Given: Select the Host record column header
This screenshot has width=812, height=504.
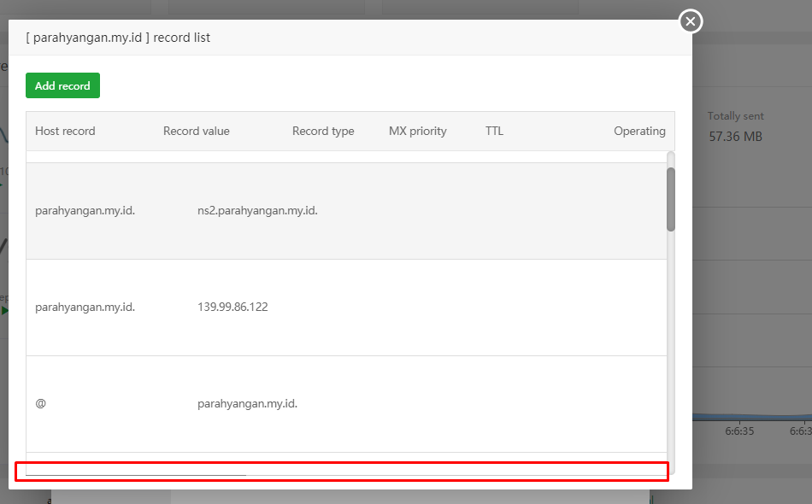Looking at the screenshot, I should click(x=65, y=131).
